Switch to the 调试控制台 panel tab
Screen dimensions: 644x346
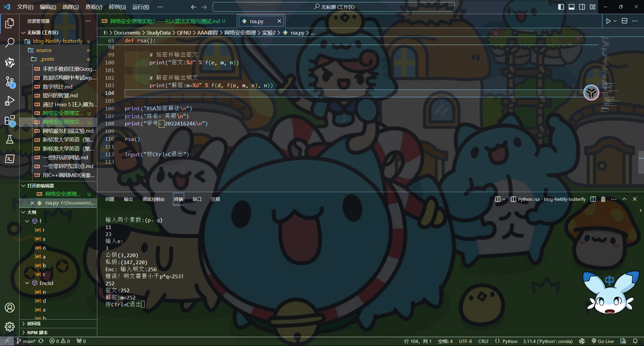coord(153,199)
